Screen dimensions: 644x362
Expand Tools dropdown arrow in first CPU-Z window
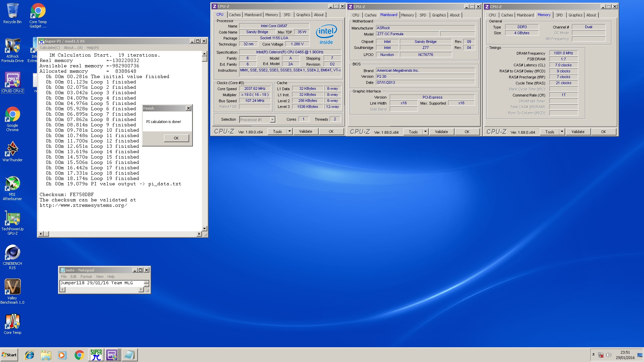pyautogui.click(x=289, y=131)
